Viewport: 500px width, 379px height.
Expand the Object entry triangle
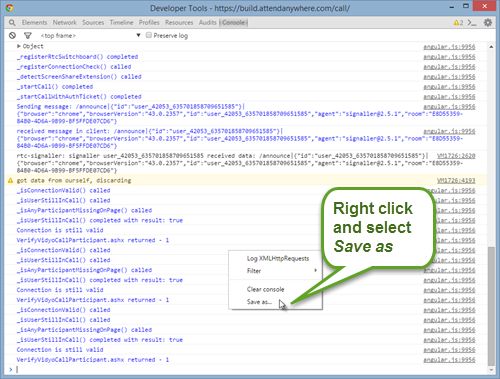pos(19,46)
